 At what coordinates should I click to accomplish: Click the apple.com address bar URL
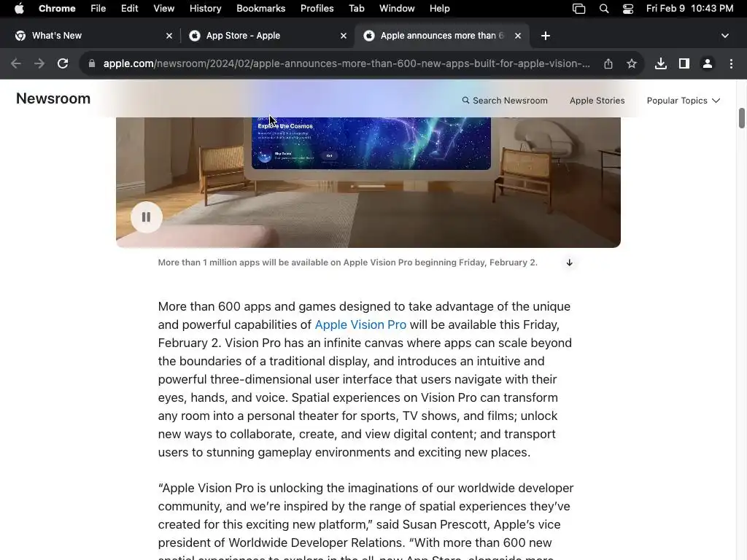coord(347,63)
